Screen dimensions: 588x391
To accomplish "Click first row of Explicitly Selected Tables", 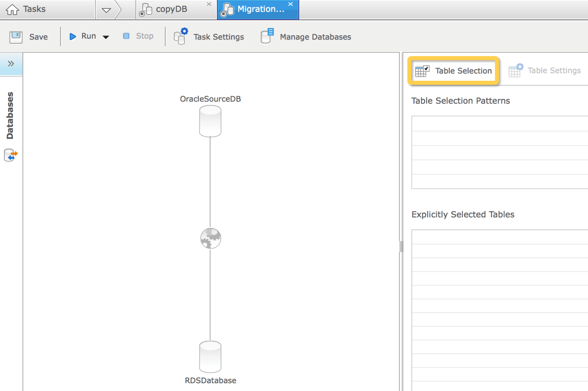I will click(500, 237).
